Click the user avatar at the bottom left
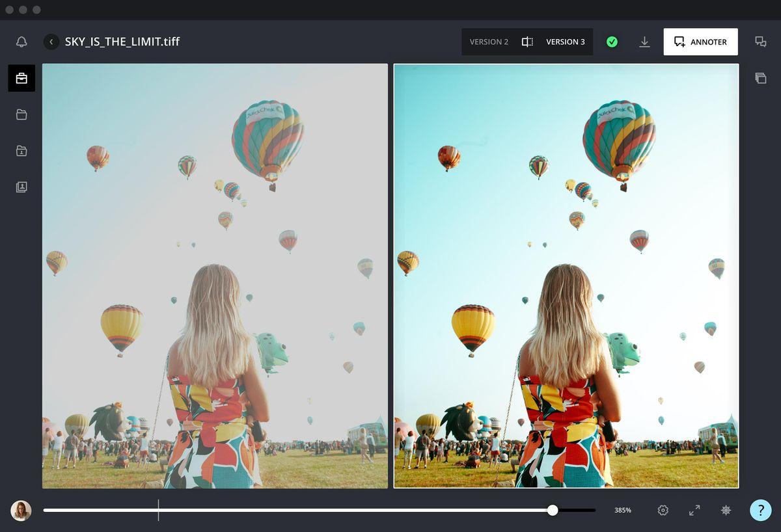 [21, 511]
